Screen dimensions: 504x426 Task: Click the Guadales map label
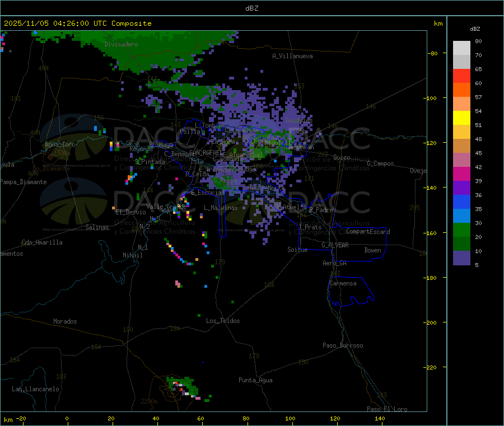point(299,120)
